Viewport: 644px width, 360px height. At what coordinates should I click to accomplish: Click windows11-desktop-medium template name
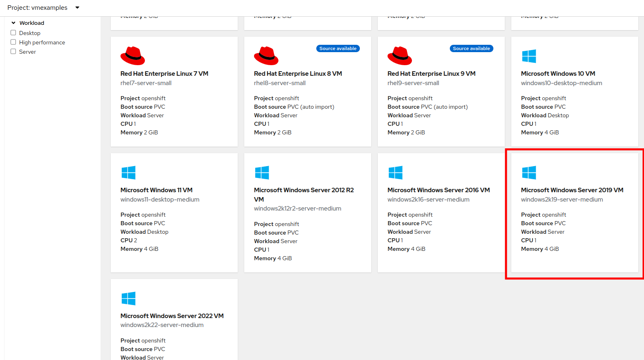click(x=160, y=200)
